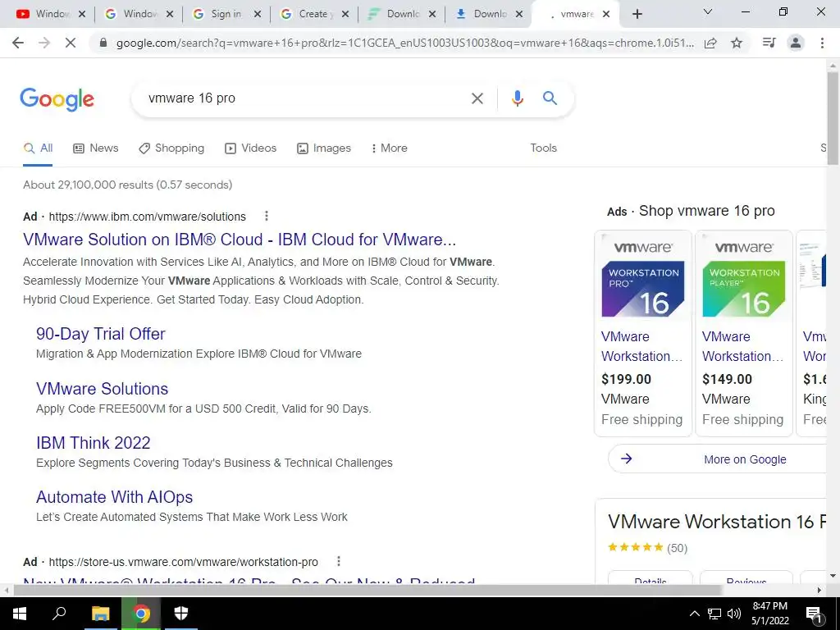Open Windows Security from taskbar
The height and width of the screenshot is (630, 840).
coord(181,614)
